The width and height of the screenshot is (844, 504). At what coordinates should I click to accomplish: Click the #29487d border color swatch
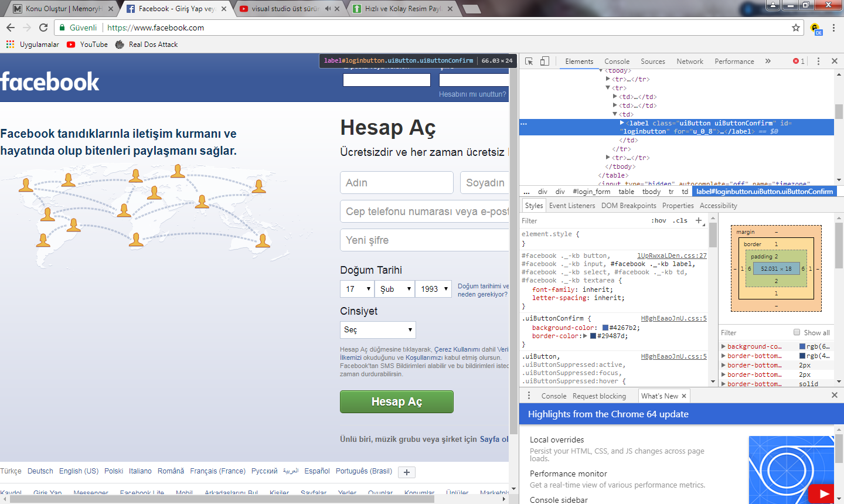click(x=593, y=336)
